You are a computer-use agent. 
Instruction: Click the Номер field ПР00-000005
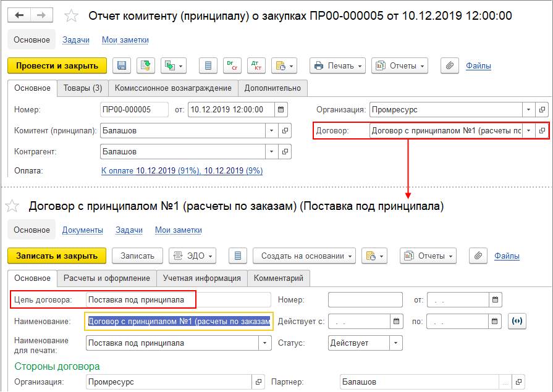134,110
